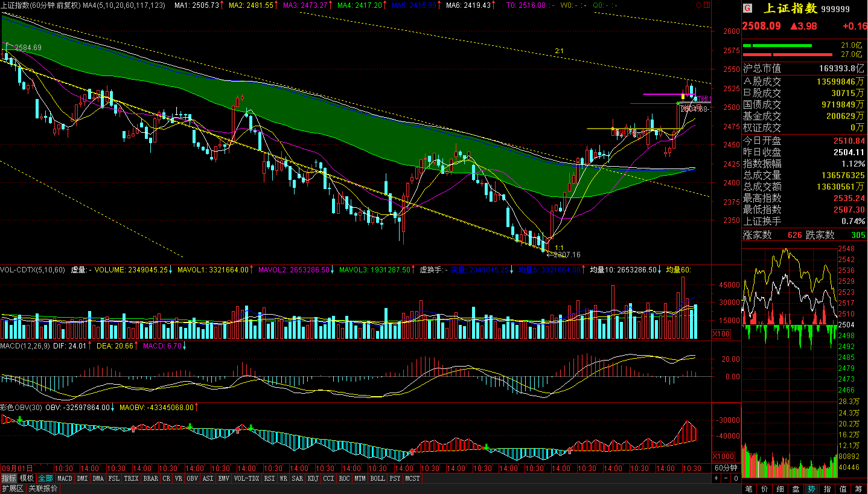Click the split-panel icon above the price axis
Image resolution: width=868 pixels, height=494 pixels.
(x=707, y=5)
